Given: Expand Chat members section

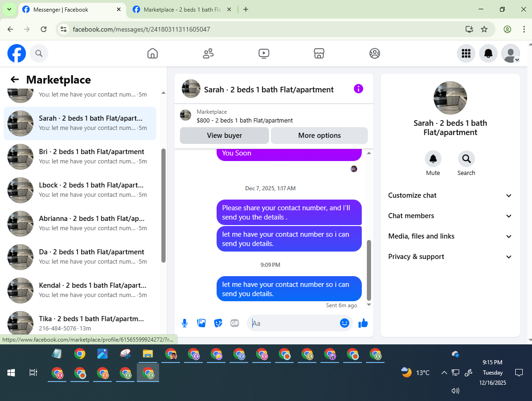Looking at the screenshot, I should pos(450,216).
